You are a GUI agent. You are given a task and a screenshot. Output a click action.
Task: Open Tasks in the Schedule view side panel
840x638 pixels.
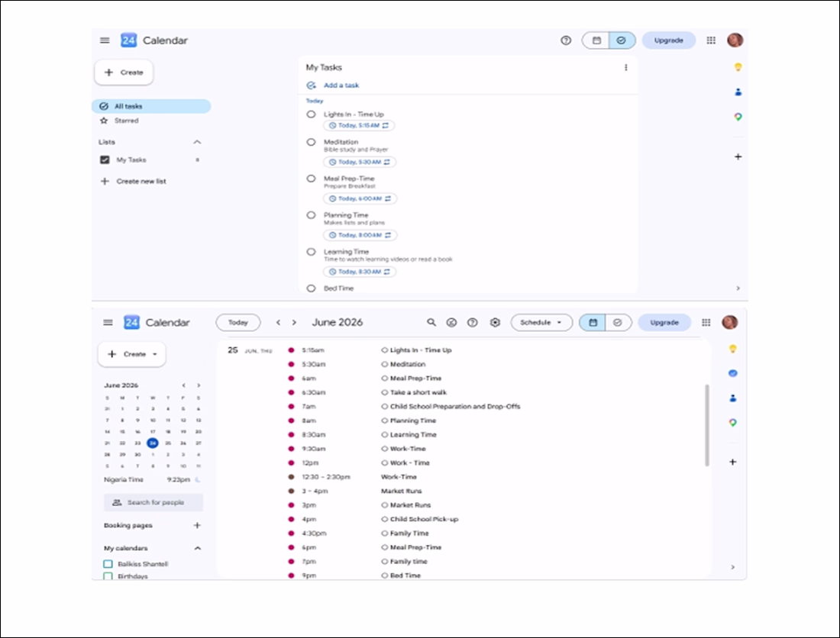point(732,373)
